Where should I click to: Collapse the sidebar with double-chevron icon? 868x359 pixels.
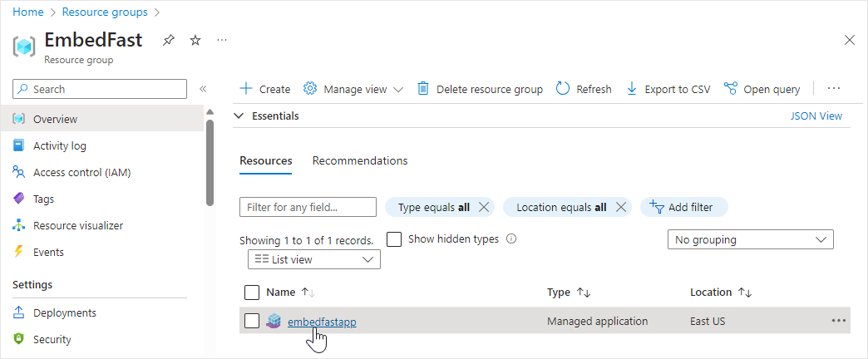click(203, 89)
